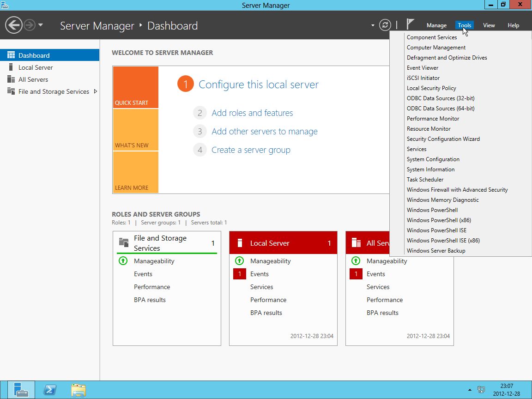Open BPA results in Local Server tile

click(x=266, y=313)
